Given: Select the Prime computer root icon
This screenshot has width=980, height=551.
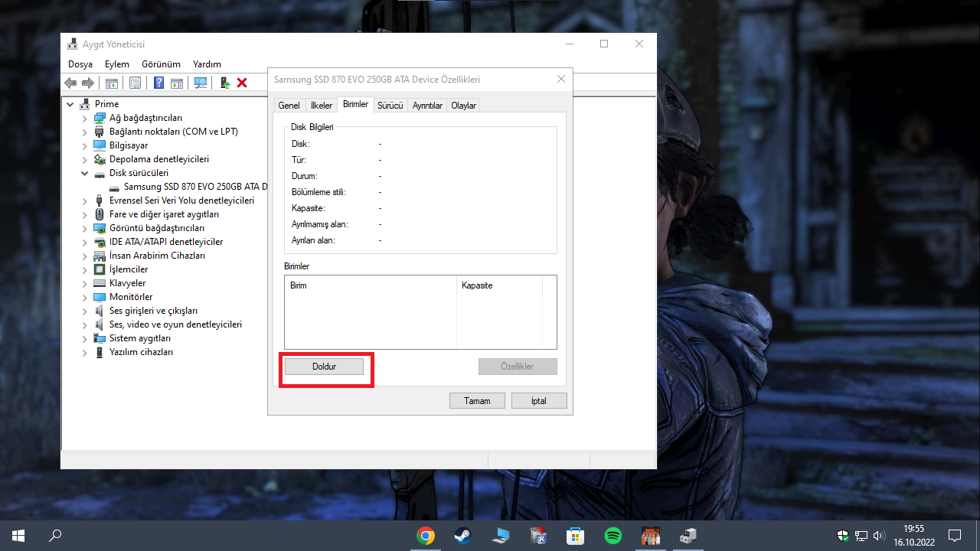Looking at the screenshot, I should click(85, 104).
